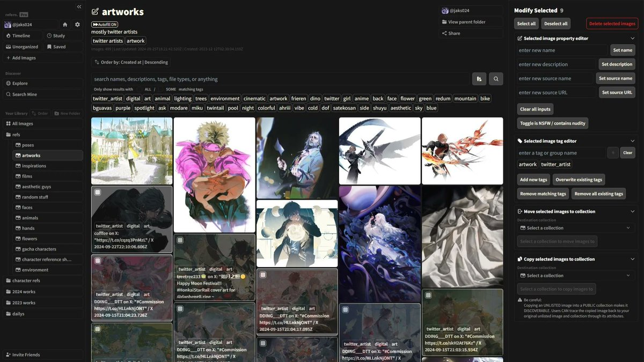This screenshot has height=362, width=644.
Task: Open the inspirations collection
Action: (x=48, y=166)
